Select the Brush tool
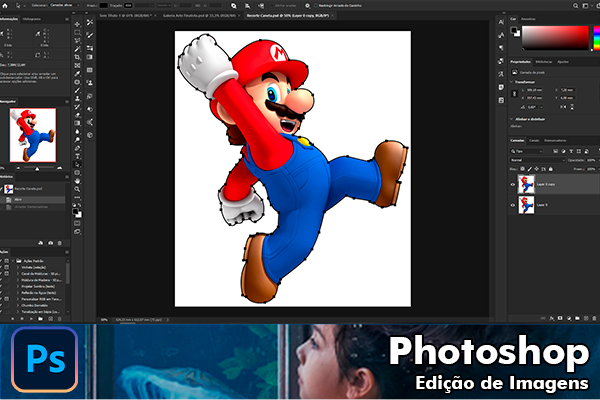This screenshot has height=400, width=600. pyautogui.click(x=77, y=90)
